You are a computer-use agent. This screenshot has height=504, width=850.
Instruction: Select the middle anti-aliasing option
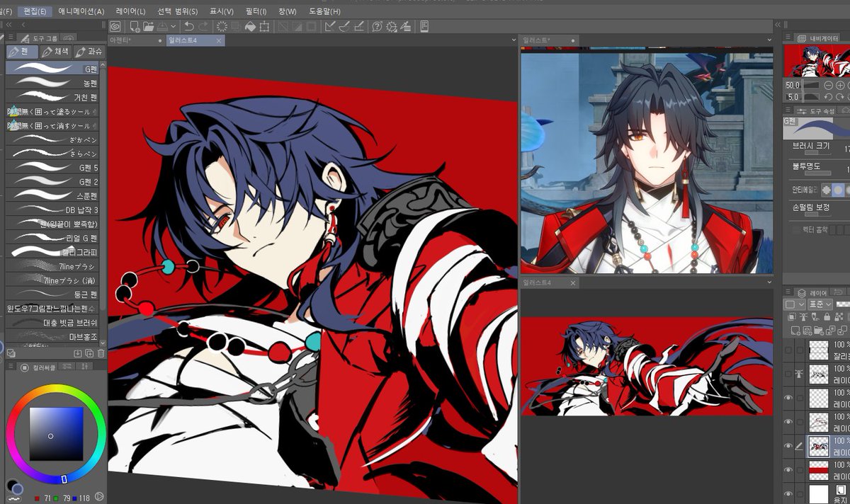tap(838, 190)
